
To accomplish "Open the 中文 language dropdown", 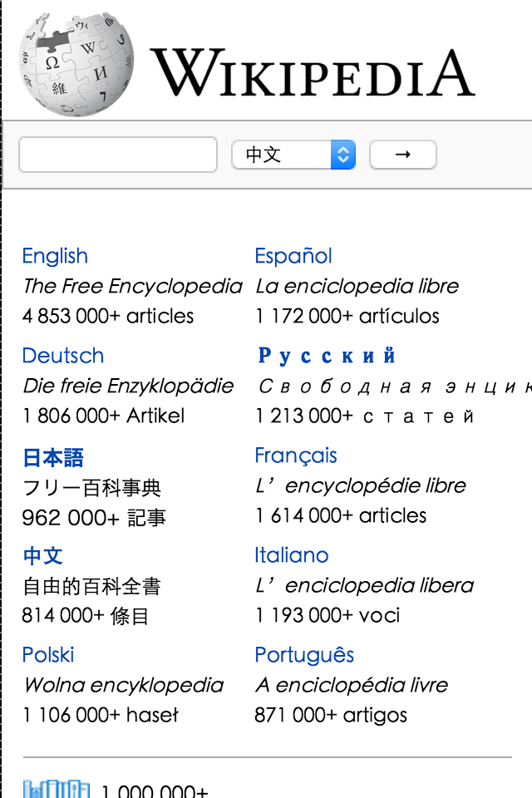I will pos(293,155).
